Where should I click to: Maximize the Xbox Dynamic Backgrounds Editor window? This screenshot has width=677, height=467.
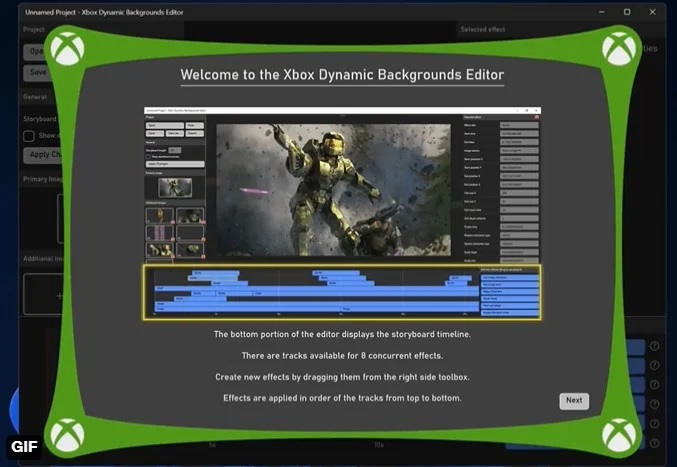coord(627,12)
